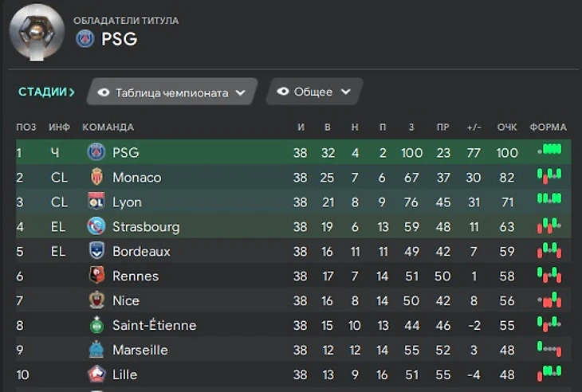Screen dimensions: 582x392
Task: Click the Saint-Étienne club badge icon
Action: 96,325
